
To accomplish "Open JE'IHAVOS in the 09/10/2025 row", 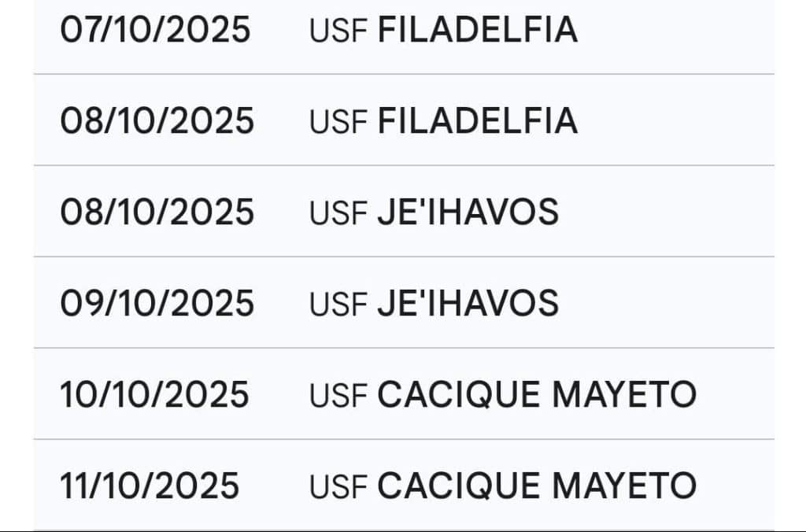I will [468, 304].
